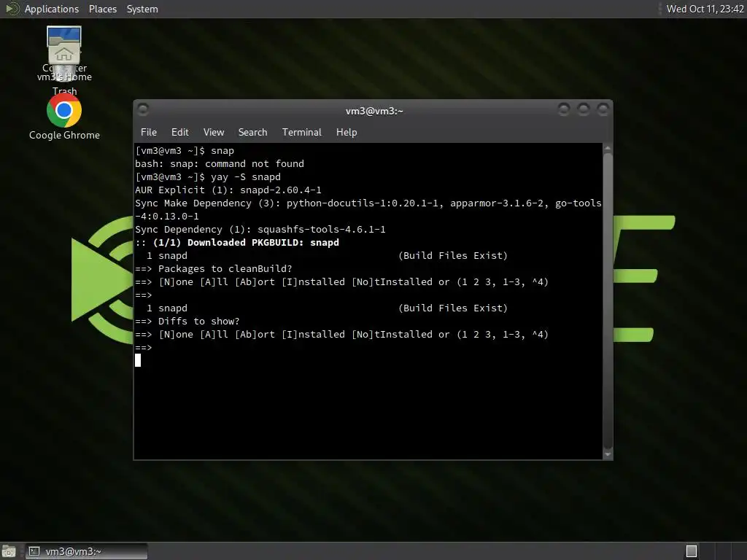This screenshot has height=560, width=747.
Task: Click the terminal window menu icon at title bar left
Action: [x=143, y=110]
